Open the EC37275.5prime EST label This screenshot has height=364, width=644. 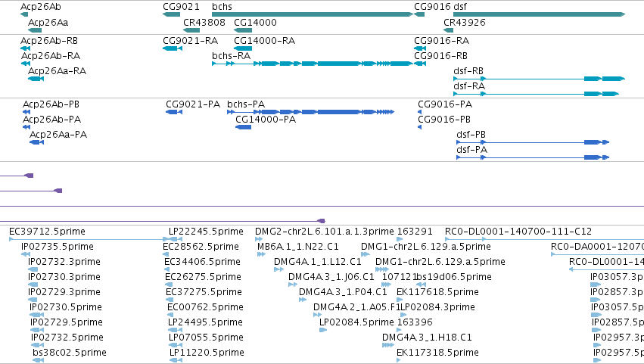pos(204,292)
